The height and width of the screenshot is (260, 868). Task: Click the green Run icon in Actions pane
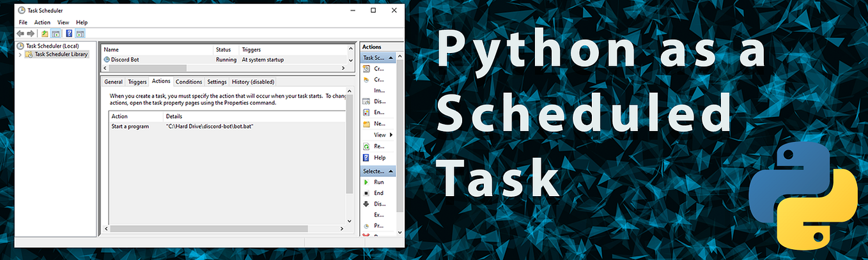(x=366, y=182)
